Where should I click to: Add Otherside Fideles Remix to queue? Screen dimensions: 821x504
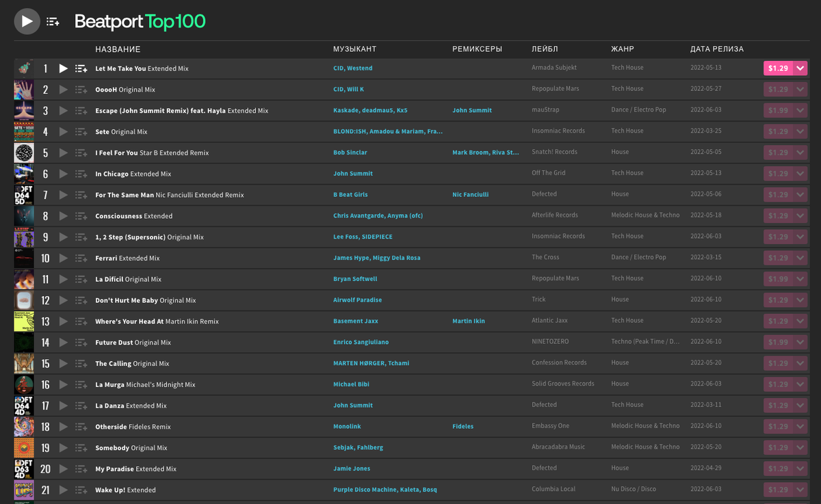(81, 427)
